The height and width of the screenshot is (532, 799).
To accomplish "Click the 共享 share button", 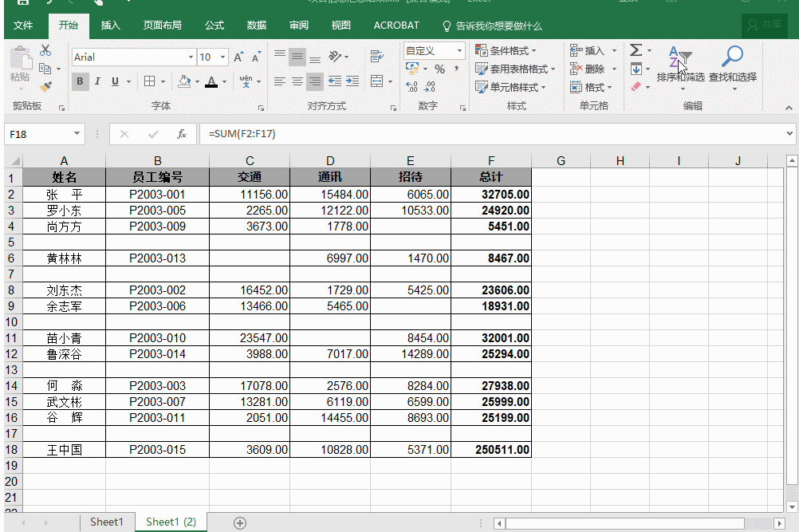I will pos(765,25).
